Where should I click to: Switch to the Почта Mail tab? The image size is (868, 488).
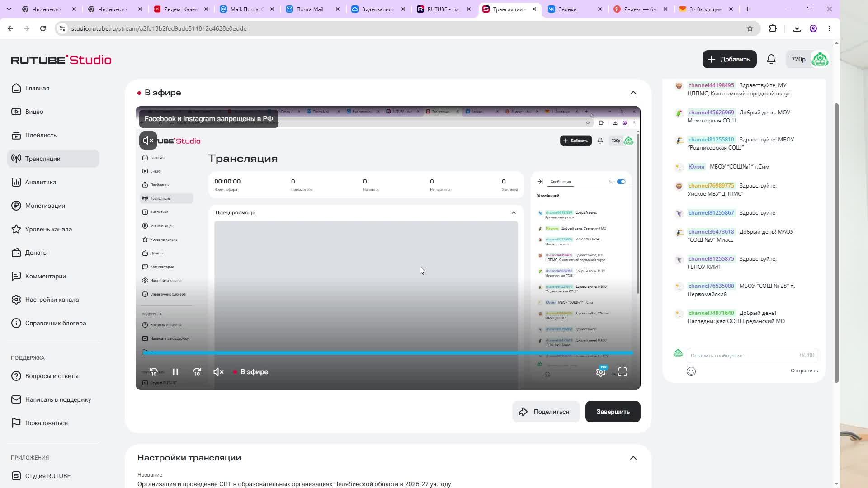coord(313,9)
